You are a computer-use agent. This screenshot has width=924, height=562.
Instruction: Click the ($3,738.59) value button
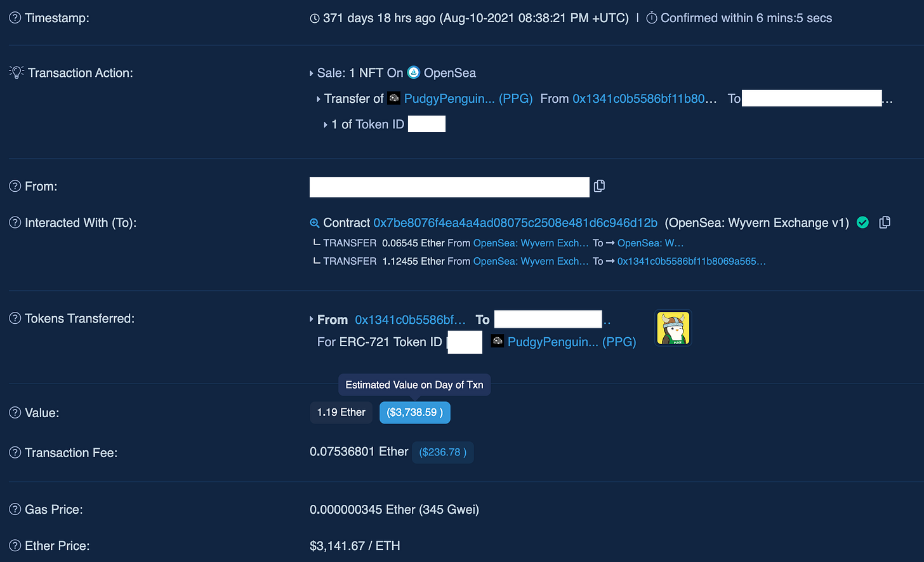pyautogui.click(x=415, y=412)
